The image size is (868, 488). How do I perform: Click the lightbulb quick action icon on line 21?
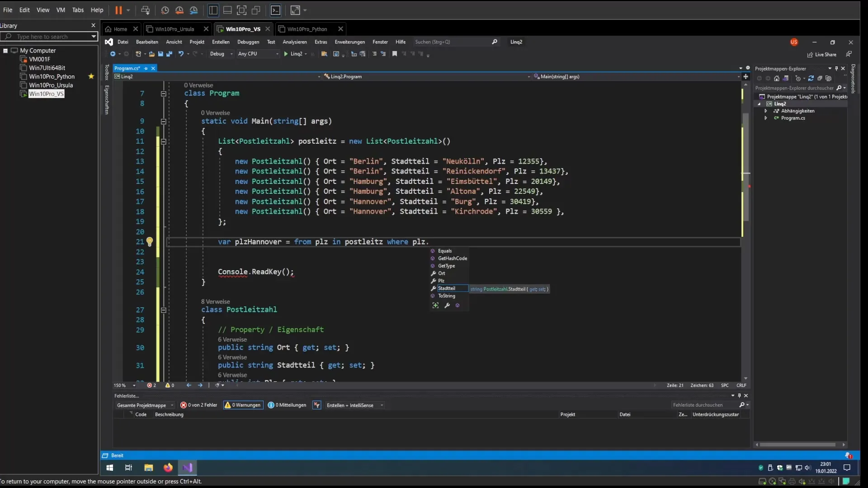(x=150, y=242)
